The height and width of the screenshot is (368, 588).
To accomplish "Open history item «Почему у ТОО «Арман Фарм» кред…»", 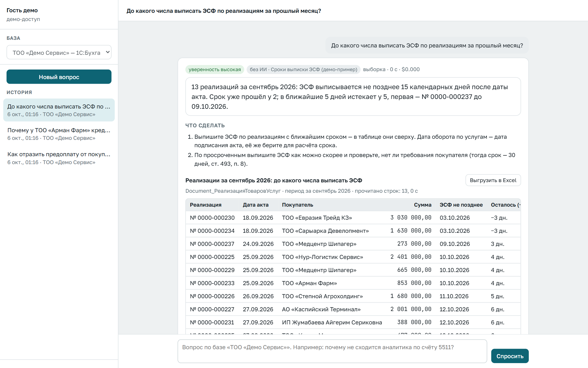I will (x=59, y=134).
